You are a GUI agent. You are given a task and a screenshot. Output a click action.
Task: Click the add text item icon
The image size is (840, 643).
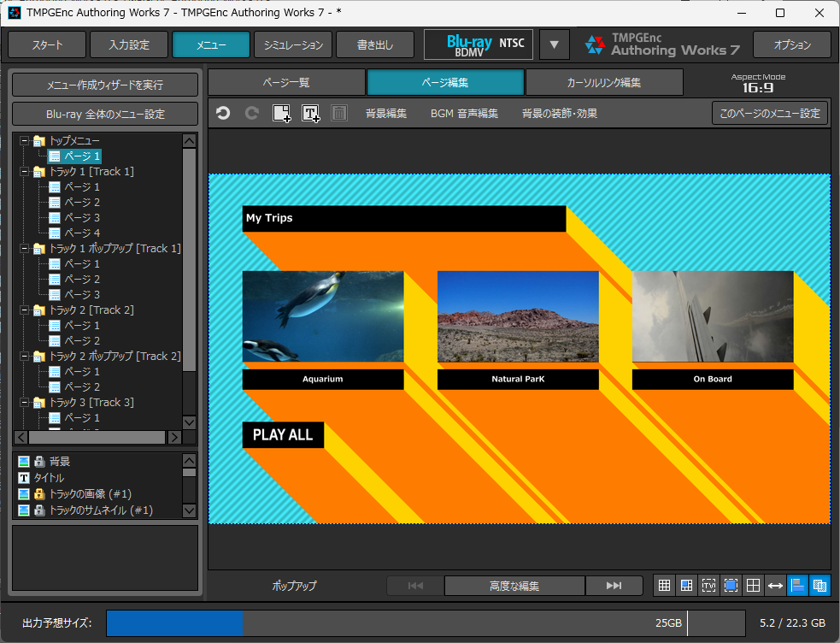(311, 113)
